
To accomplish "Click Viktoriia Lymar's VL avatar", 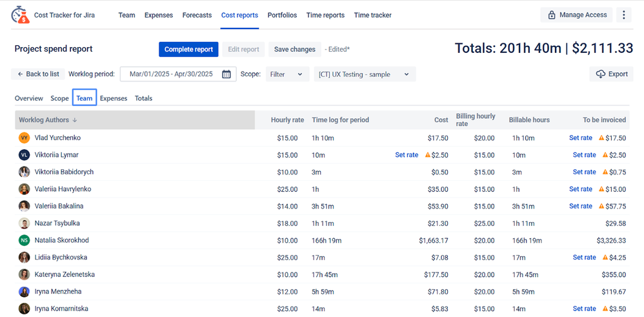I will (25, 155).
